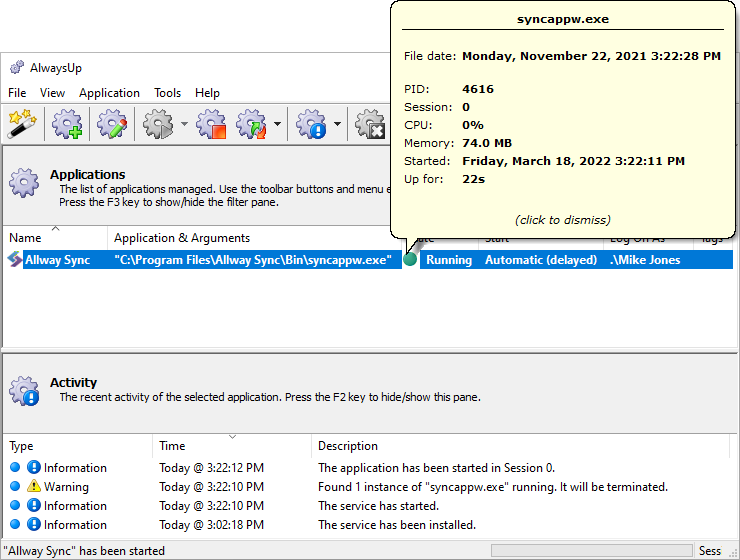Screen dimensions: 740x560
Task: Select the Allway Sync application row
Action: (370, 260)
